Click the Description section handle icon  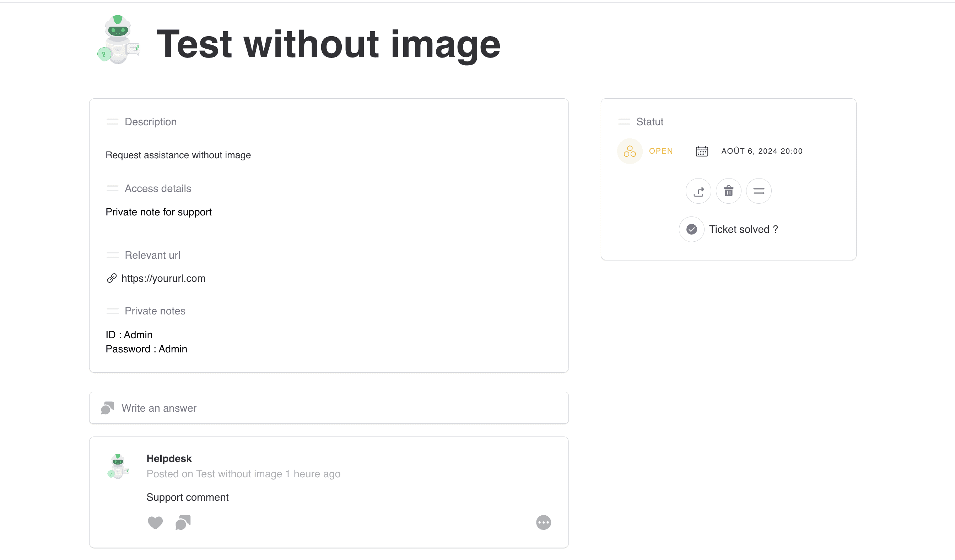tap(112, 121)
